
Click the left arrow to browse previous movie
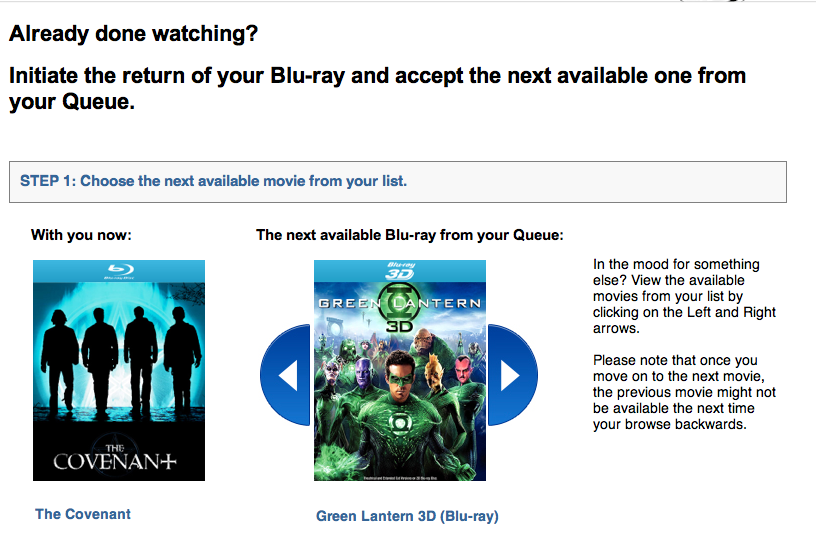tap(286, 375)
